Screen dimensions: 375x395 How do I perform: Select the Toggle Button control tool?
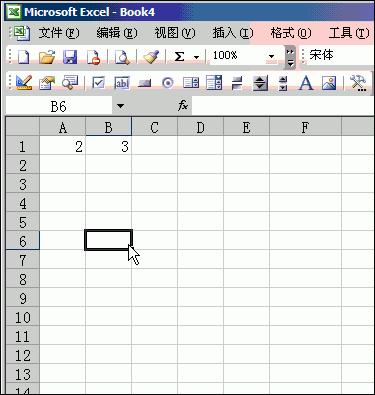click(237, 83)
